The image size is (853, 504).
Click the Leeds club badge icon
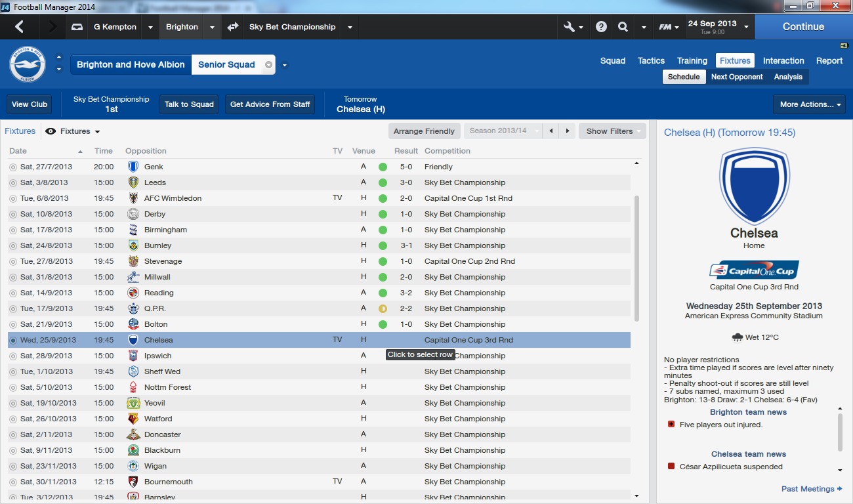pyautogui.click(x=133, y=182)
